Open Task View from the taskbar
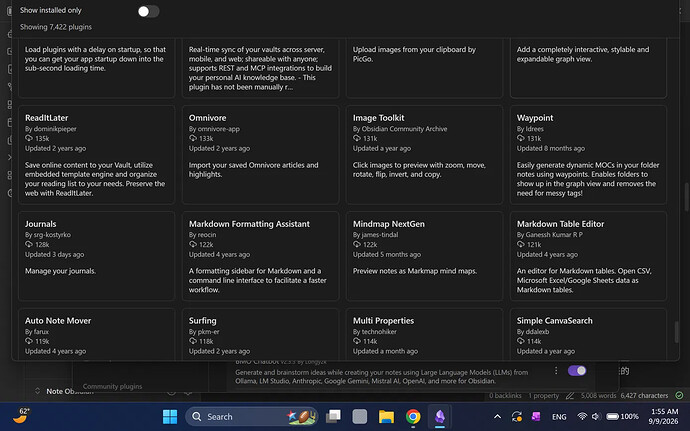 click(333, 416)
